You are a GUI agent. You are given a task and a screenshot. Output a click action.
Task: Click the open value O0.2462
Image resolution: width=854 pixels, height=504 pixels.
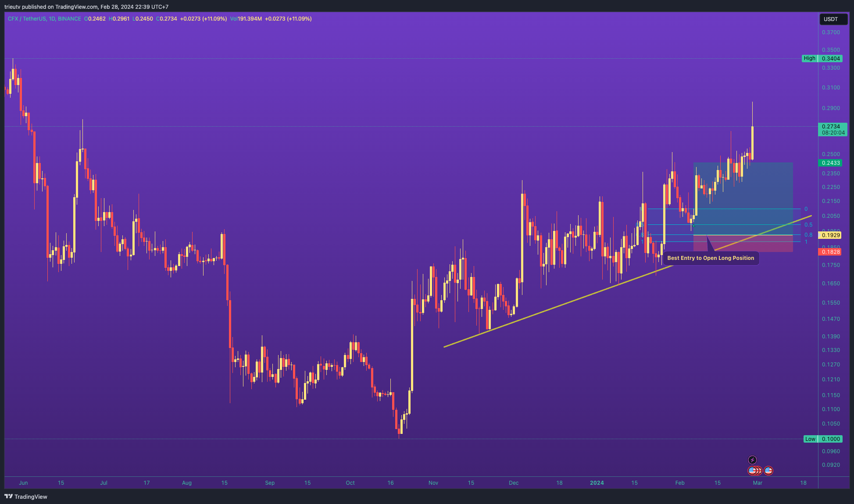[x=95, y=19]
